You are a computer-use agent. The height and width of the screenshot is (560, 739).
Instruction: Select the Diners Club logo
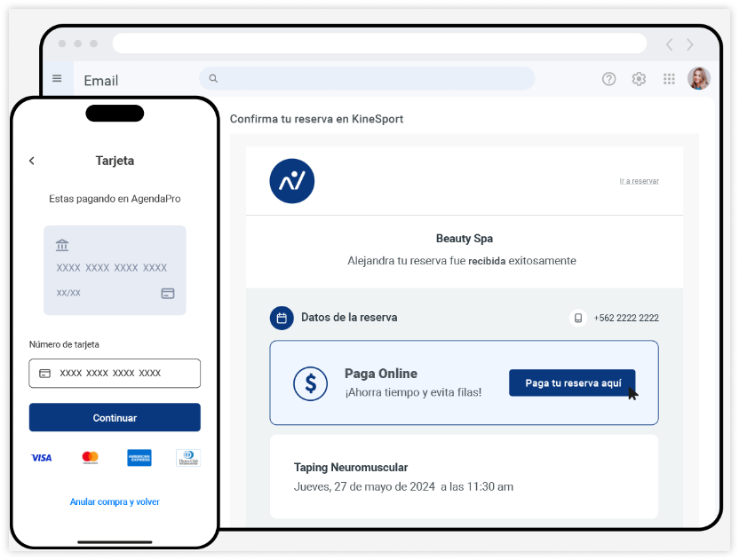point(188,458)
